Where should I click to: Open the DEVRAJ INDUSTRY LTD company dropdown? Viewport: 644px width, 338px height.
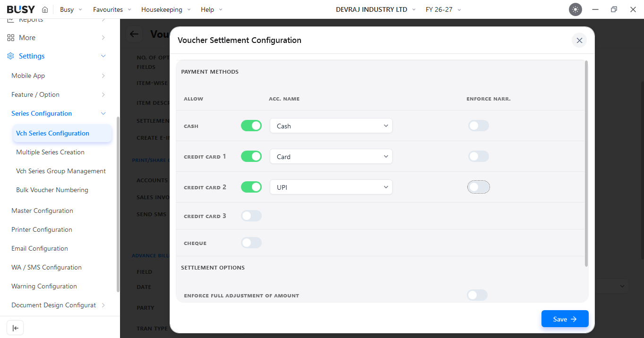[x=376, y=9]
